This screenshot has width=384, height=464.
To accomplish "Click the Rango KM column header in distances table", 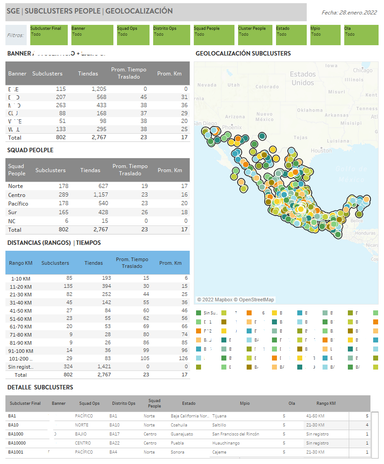I will point(21,263).
